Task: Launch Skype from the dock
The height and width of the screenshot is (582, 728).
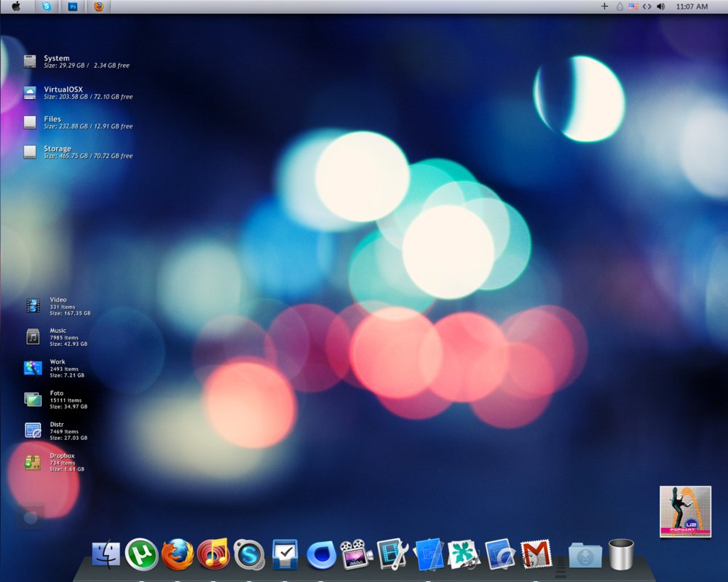Action: click(x=249, y=554)
